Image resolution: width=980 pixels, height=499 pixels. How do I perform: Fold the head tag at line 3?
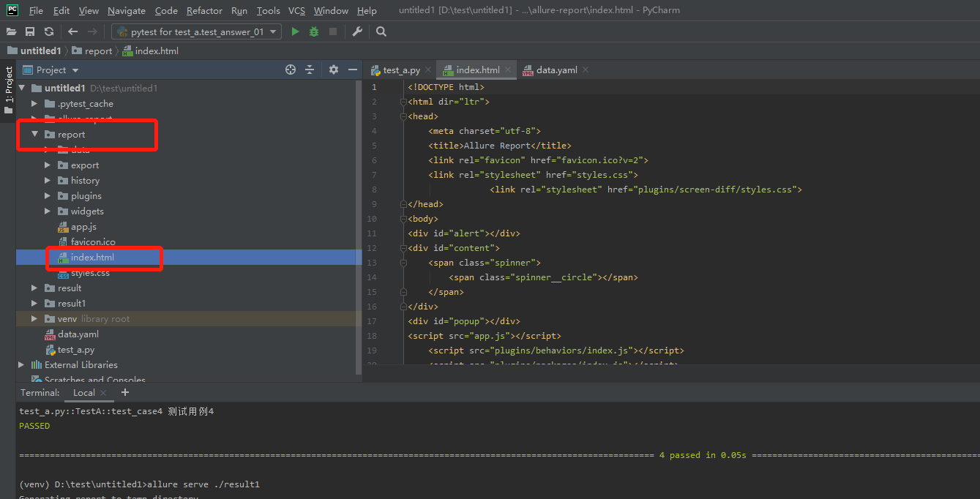403,116
